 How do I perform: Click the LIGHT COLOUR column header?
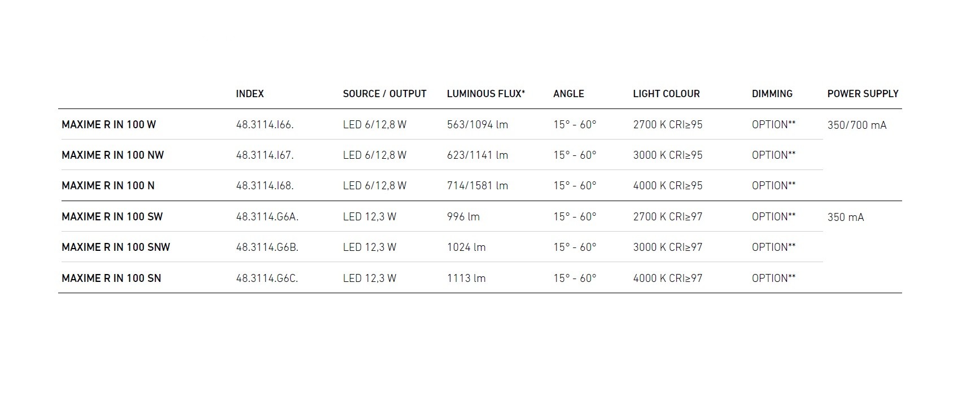666,94
